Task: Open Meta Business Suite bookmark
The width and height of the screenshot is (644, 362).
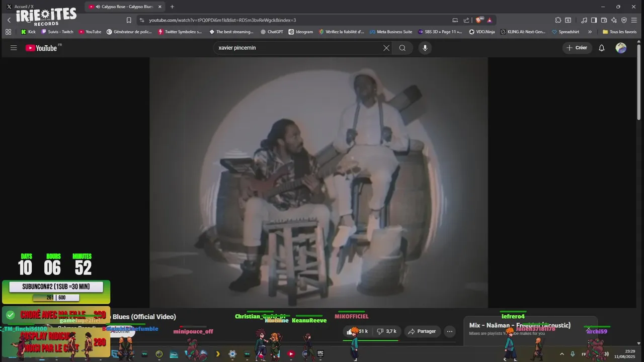Action: click(390, 32)
